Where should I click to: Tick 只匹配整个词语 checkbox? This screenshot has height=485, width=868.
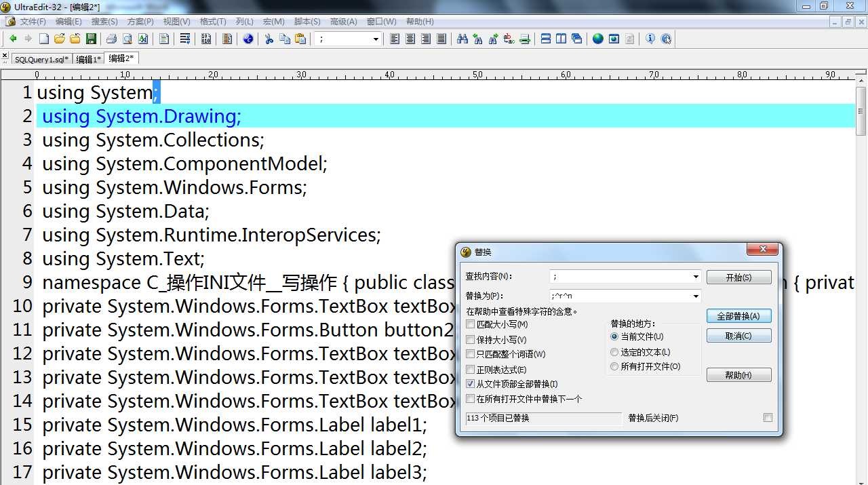coord(471,354)
